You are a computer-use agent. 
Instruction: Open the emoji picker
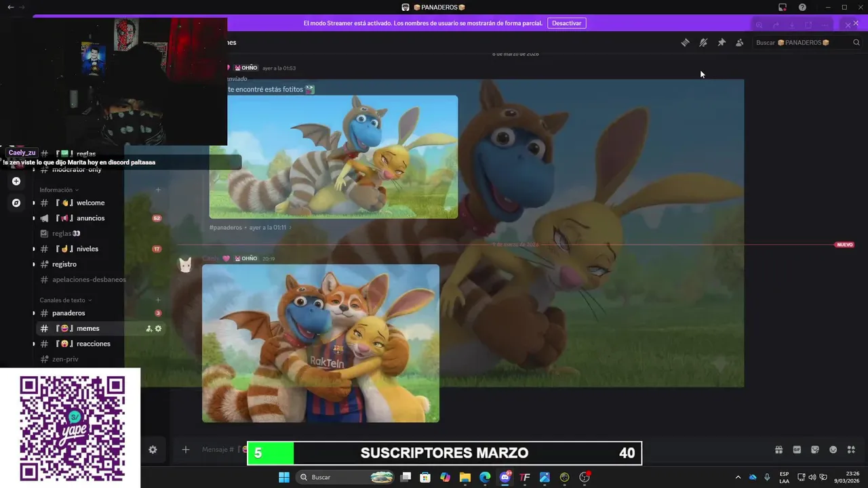[x=833, y=449]
